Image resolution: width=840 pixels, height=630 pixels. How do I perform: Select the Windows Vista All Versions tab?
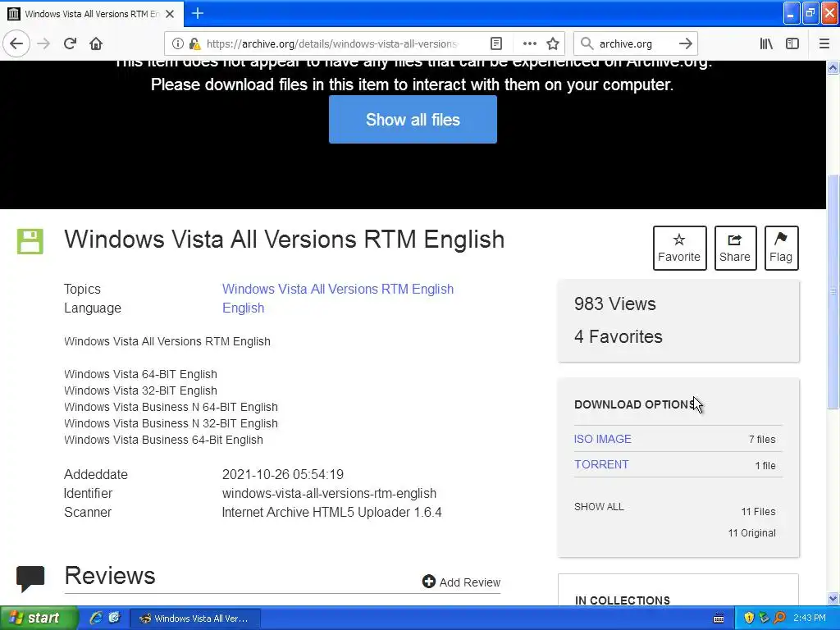pos(92,14)
